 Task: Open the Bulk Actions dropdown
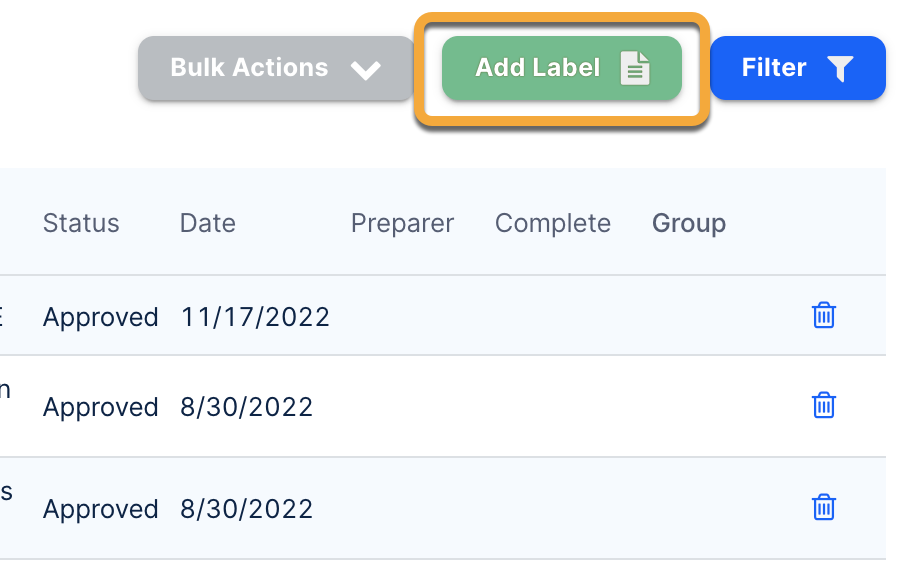(275, 68)
